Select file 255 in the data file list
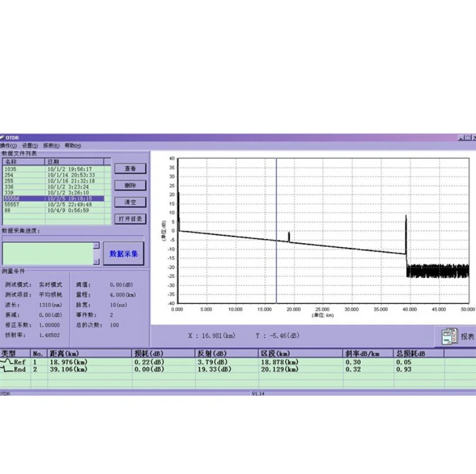The height and width of the screenshot is (474, 476). [54, 181]
